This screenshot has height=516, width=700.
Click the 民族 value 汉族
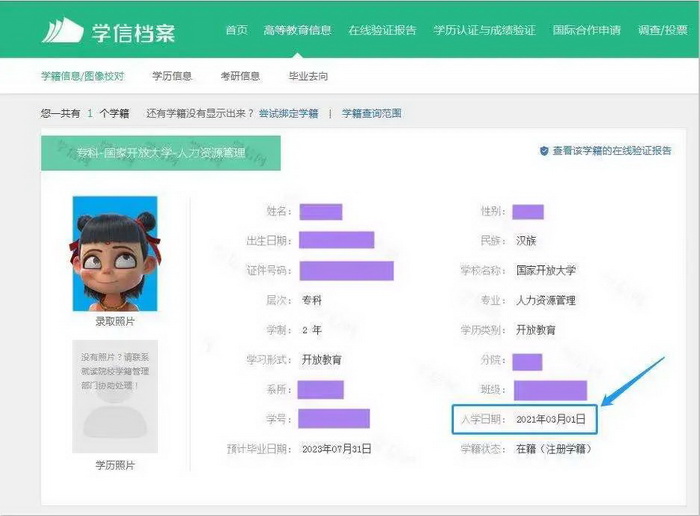coord(526,241)
